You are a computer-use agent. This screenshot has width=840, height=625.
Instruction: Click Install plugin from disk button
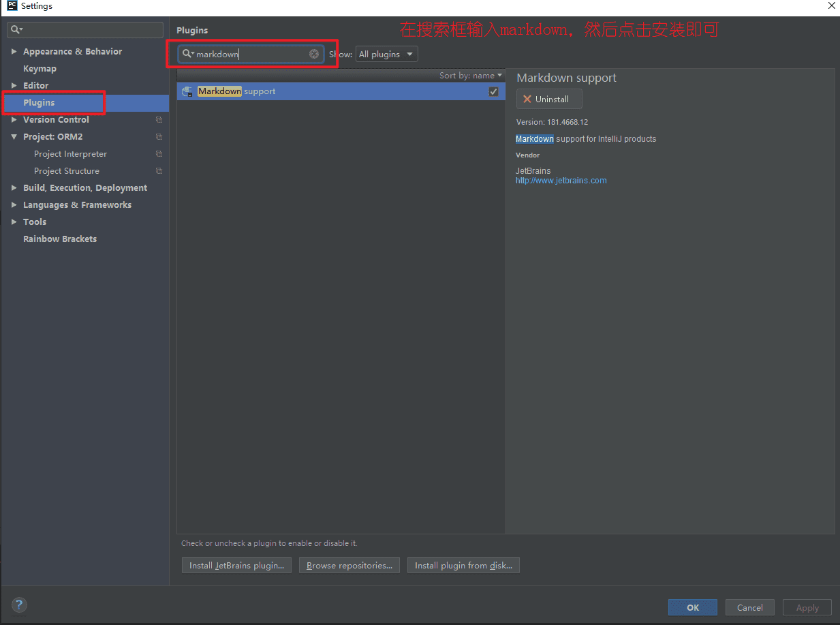pyautogui.click(x=463, y=566)
